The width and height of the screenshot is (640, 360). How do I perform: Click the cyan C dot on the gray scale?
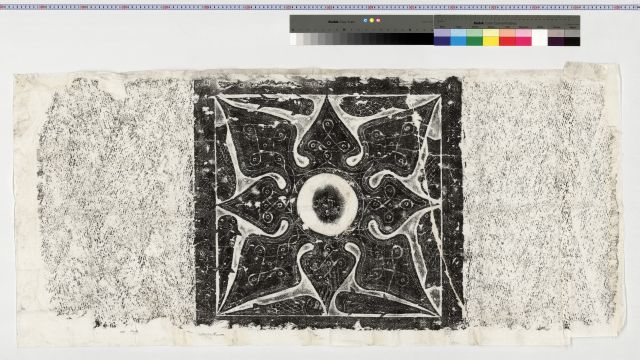[x=365, y=20]
